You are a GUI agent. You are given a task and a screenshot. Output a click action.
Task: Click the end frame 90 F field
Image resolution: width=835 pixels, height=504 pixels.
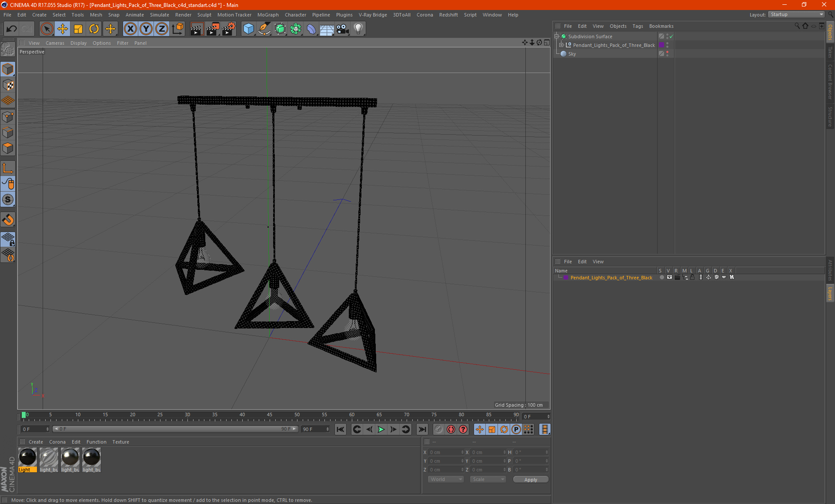[316, 429]
